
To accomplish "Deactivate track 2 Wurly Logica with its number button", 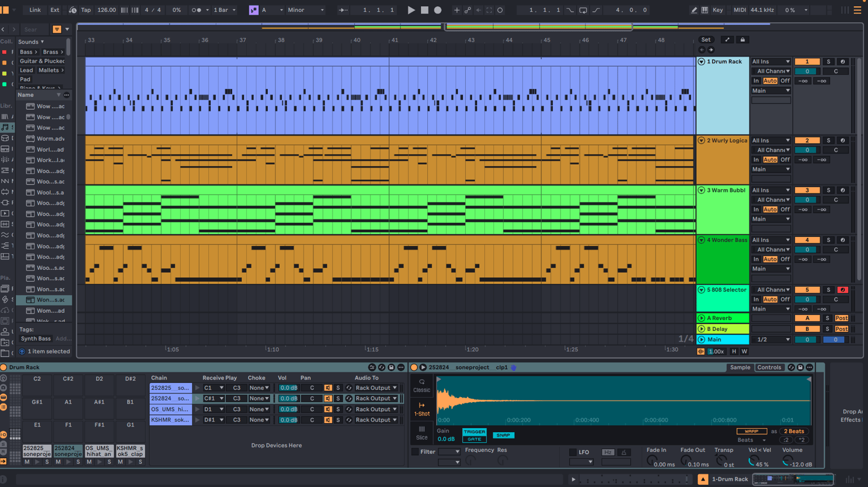I will [x=807, y=141].
